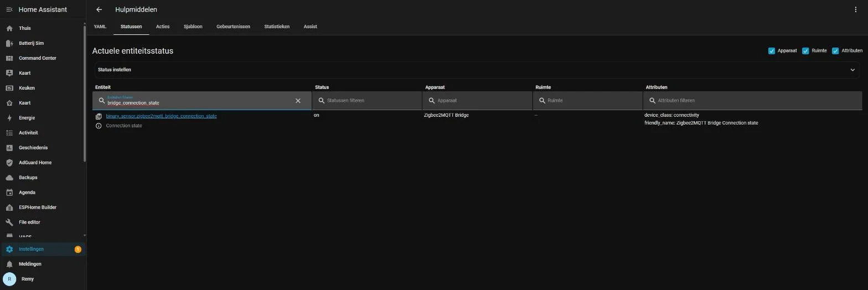The height and width of the screenshot is (290, 868).
Task: Open the first Kaart sidebar entry under Command Center
Action: (24, 73)
